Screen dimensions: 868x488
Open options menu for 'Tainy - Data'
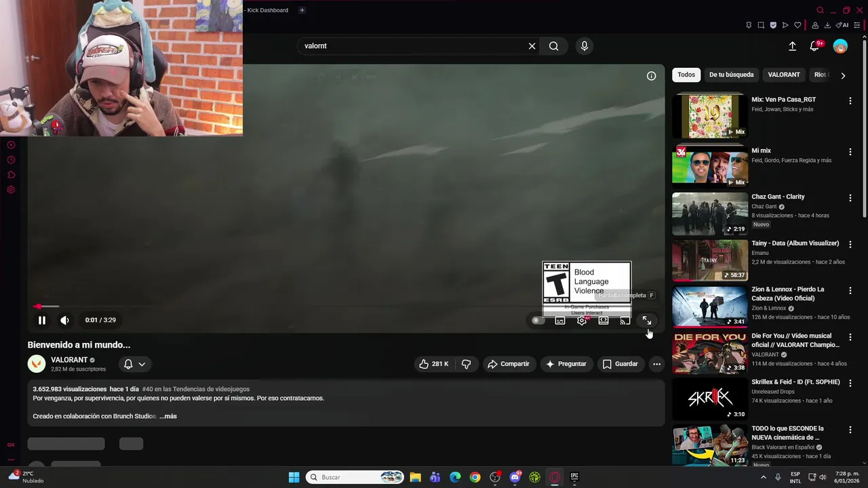coord(850,244)
